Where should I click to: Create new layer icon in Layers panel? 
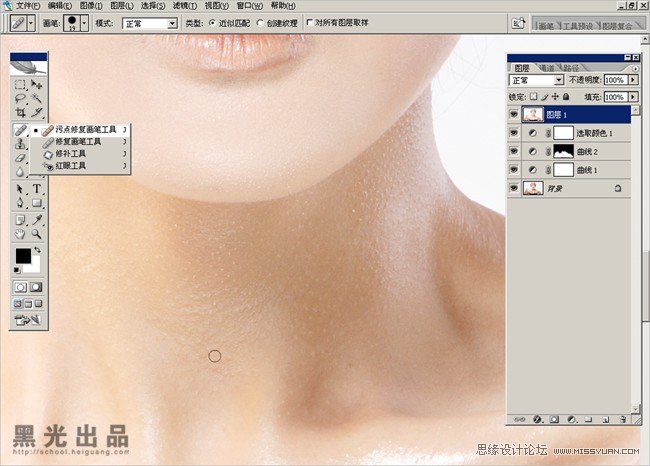(x=606, y=420)
